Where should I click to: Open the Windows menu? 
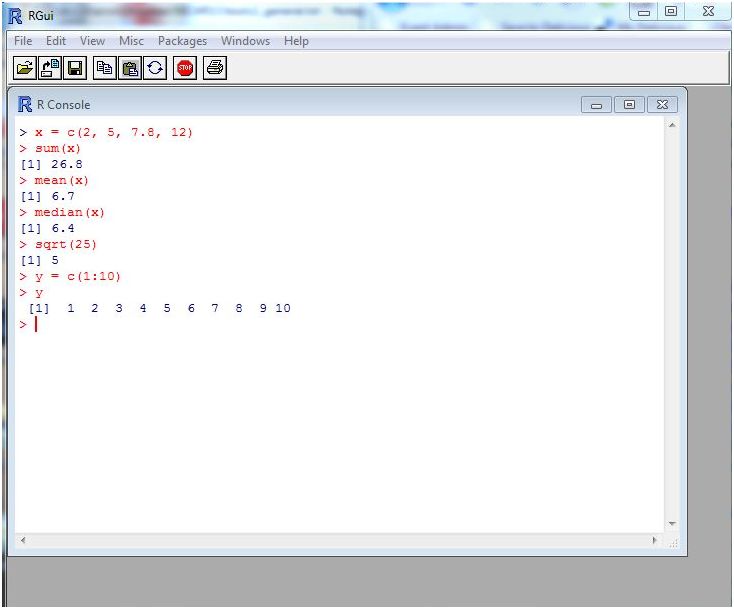coord(245,41)
